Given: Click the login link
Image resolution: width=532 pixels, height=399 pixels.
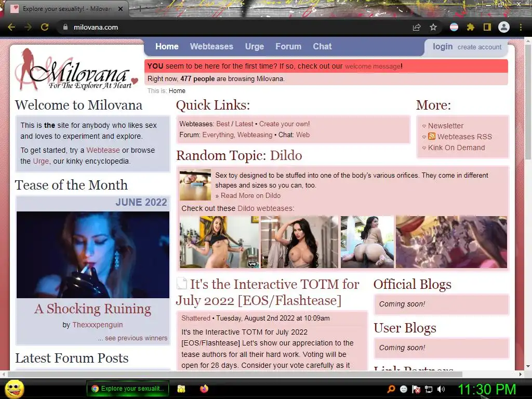Looking at the screenshot, I should click(x=443, y=46).
